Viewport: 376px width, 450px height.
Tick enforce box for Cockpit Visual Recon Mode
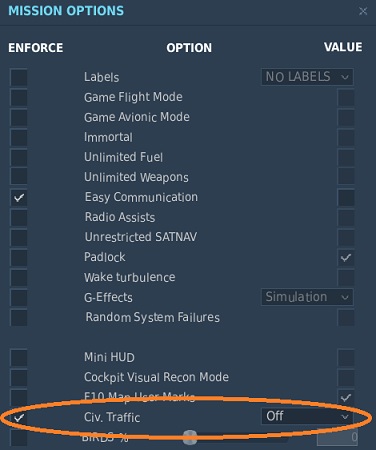19,377
